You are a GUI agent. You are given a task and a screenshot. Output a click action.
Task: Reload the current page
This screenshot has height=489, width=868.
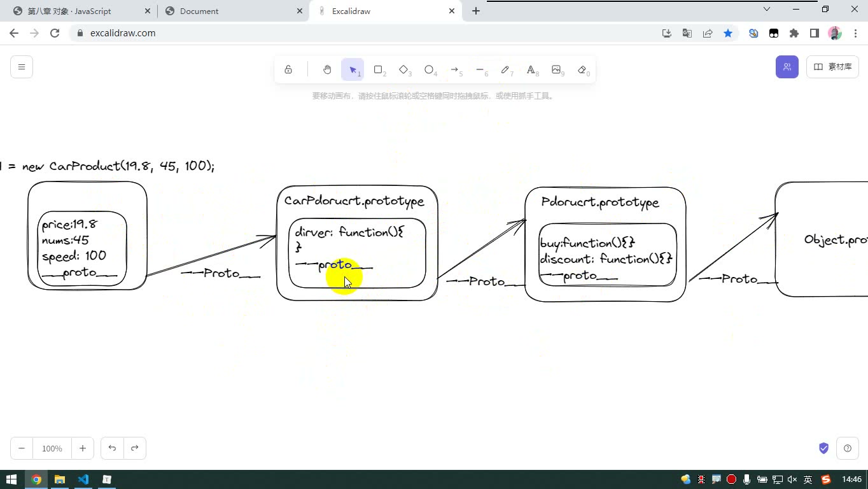[x=55, y=33]
